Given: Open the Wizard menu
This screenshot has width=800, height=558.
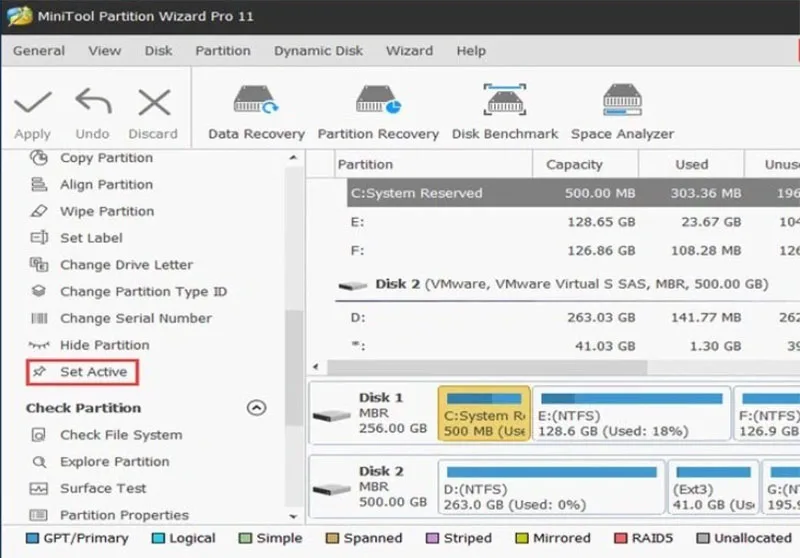Looking at the screenshot, I should click(409, 51).
